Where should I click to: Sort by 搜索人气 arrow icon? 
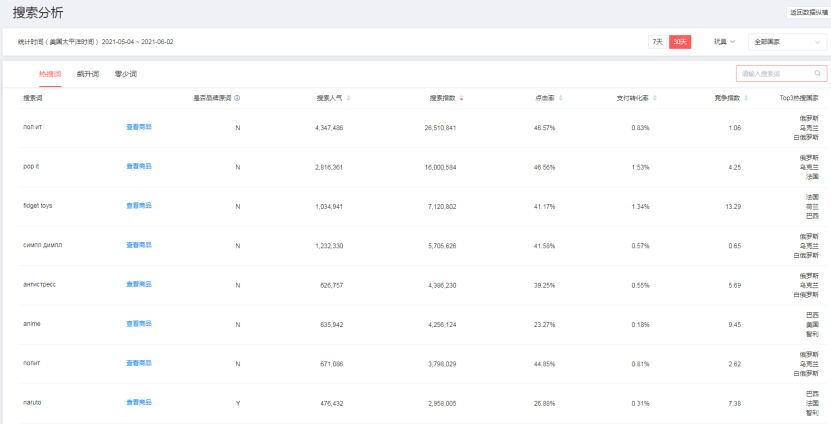point(348,98)
